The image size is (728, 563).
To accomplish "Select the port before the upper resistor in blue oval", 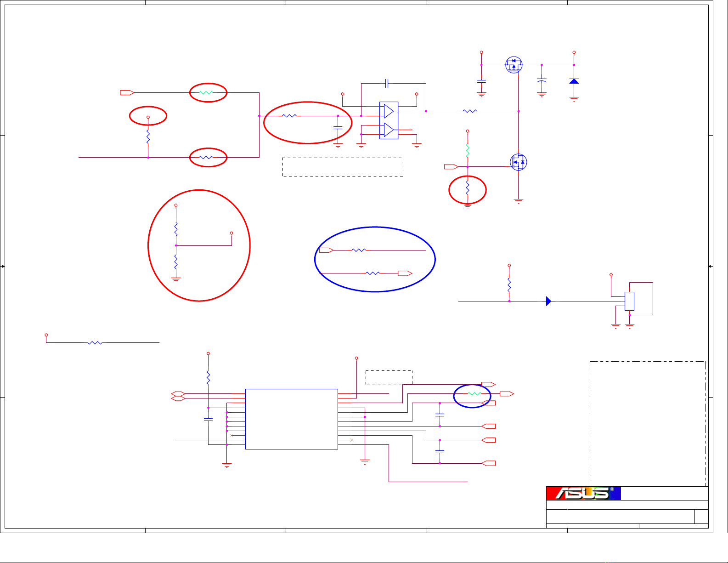I will pos(326,250).
